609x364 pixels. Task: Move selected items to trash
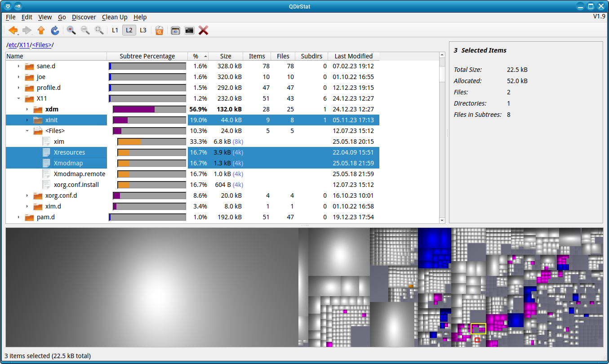(x=159, y=30)
